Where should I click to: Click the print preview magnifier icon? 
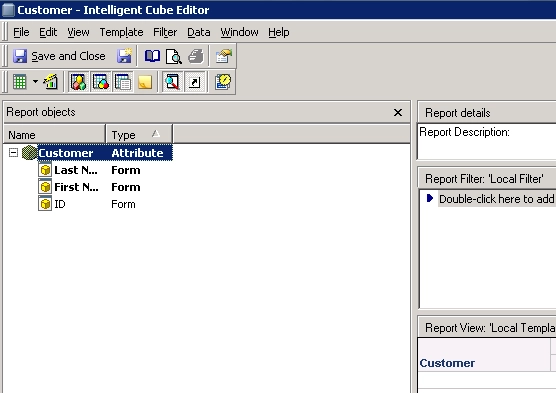(x=174, y=56)
